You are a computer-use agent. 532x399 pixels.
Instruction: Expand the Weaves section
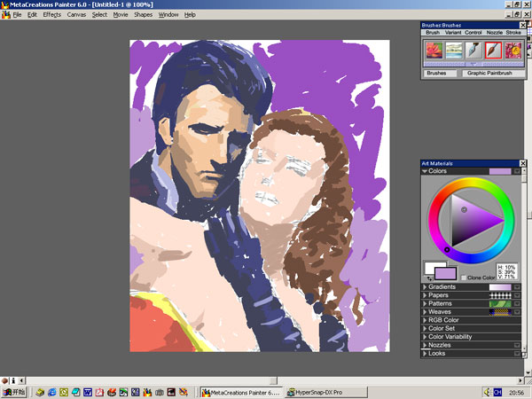point(425,312)
